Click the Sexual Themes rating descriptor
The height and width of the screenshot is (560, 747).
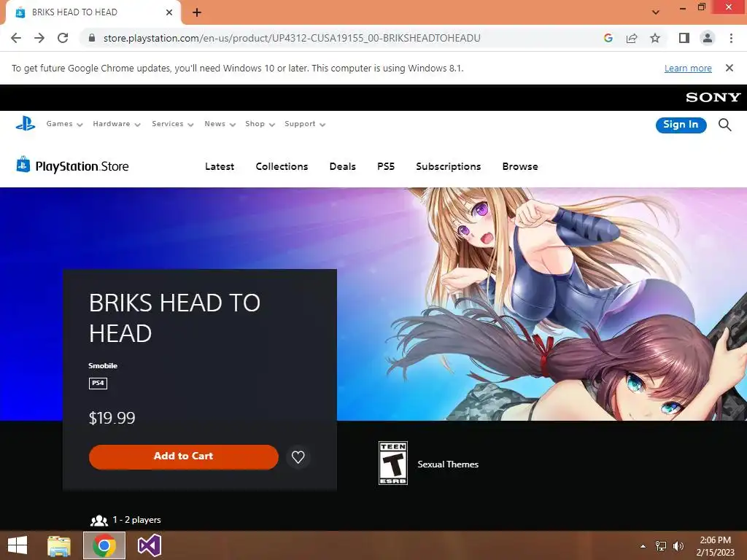pos(448,464)
